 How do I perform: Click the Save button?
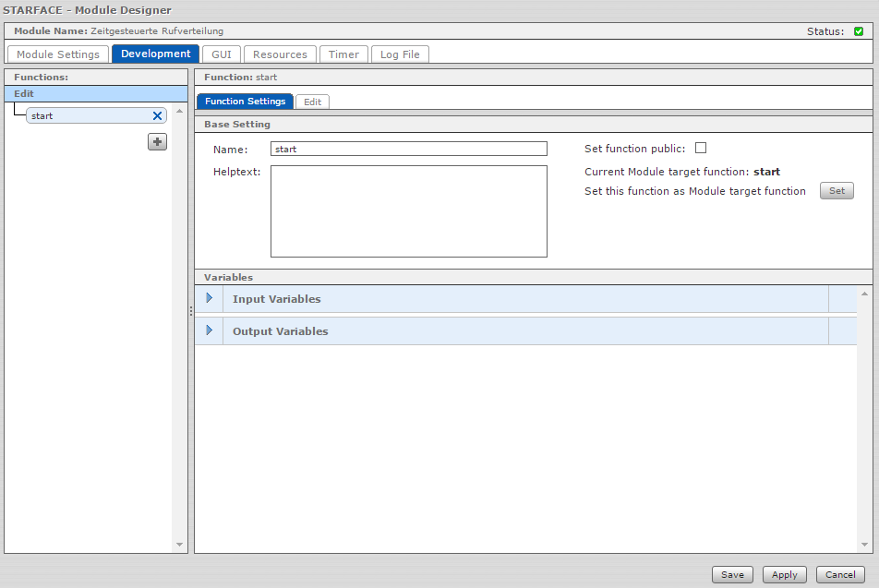pos(732,574)
